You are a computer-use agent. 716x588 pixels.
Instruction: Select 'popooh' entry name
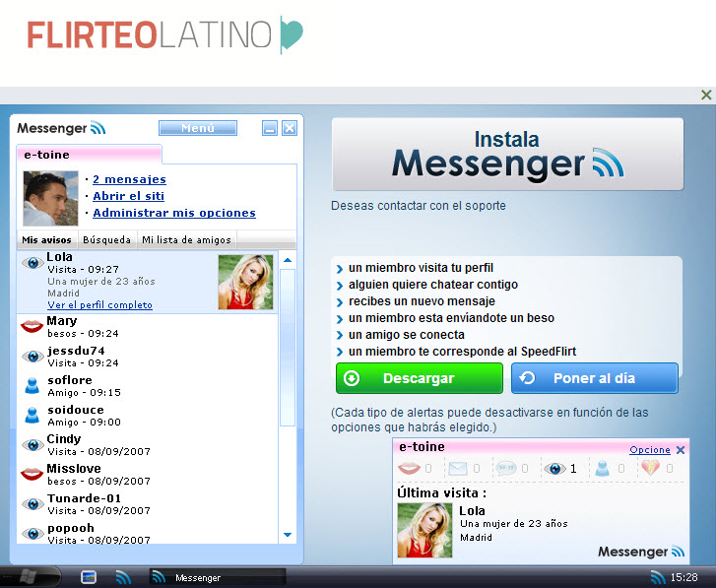click(x=71, y=528)
